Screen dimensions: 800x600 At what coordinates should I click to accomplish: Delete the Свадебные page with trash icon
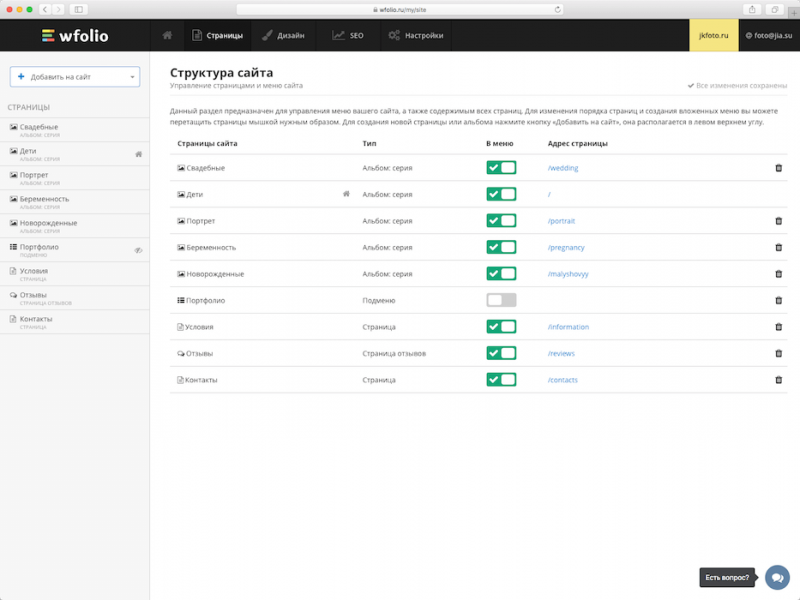[x=778, y=168]
